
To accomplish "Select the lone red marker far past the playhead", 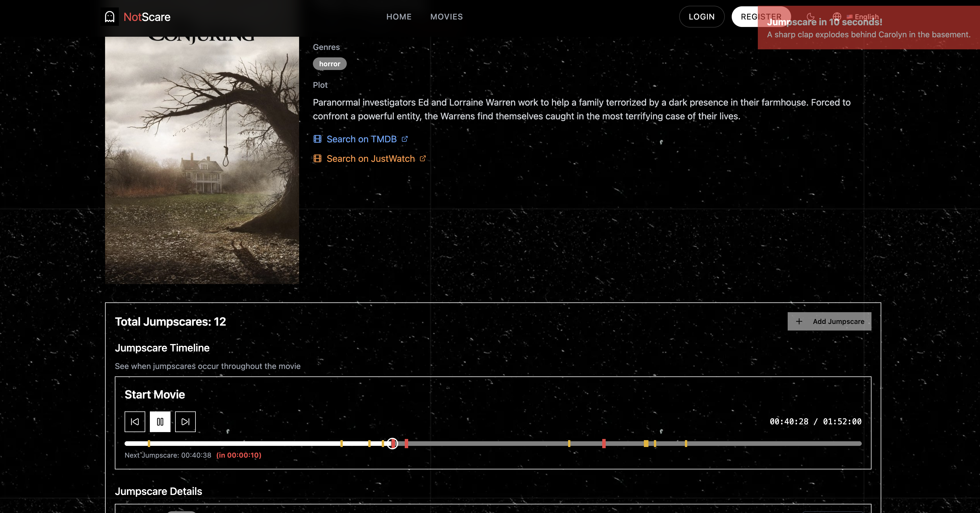I will pyautogui.click(x=604, y=443).
